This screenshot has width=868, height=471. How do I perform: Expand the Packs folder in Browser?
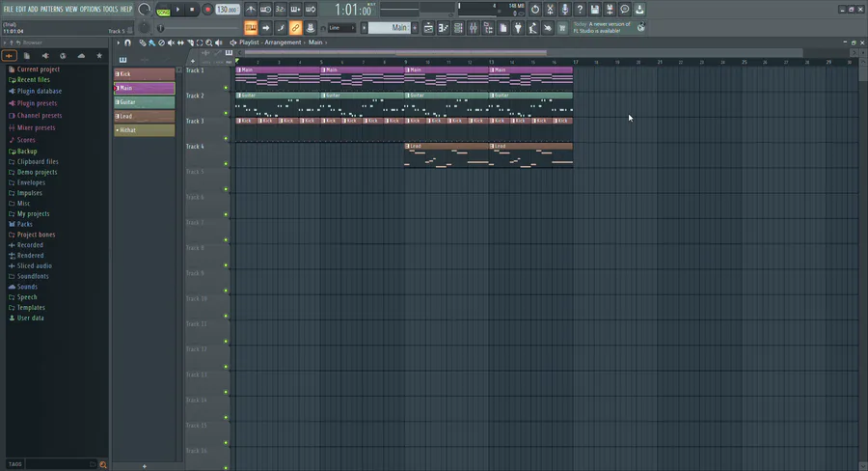click(24, 225)
